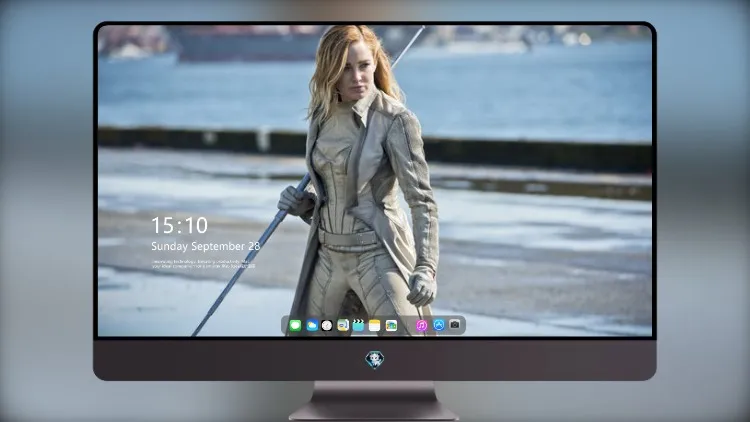Click the empty gap in the dock

(407, 326)
